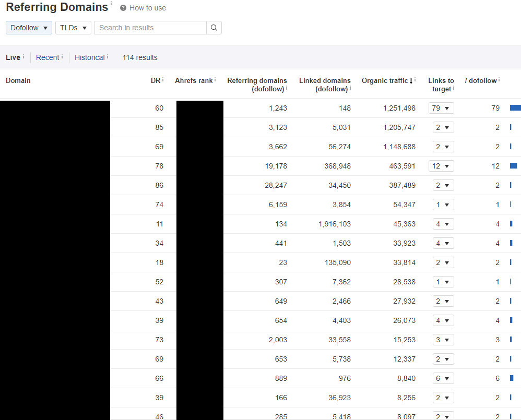Expand links dropdown in 33,923 traffic row
The height and width of the screenshot is (420, 521).
[443, 243]
